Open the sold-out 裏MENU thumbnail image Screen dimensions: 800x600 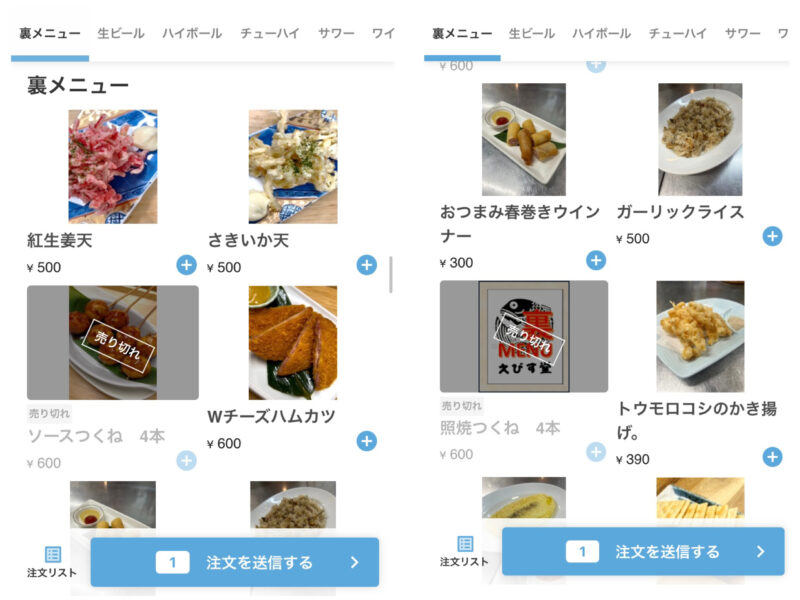point(523,336)
